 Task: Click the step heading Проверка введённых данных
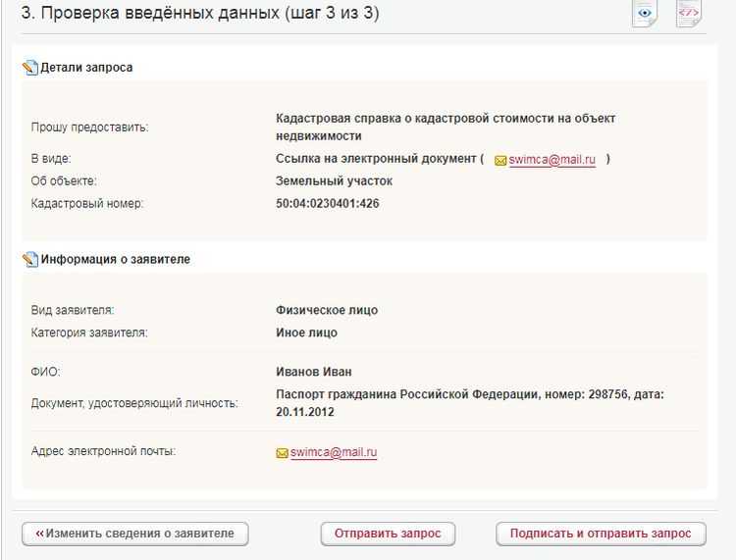coord(200,14)
